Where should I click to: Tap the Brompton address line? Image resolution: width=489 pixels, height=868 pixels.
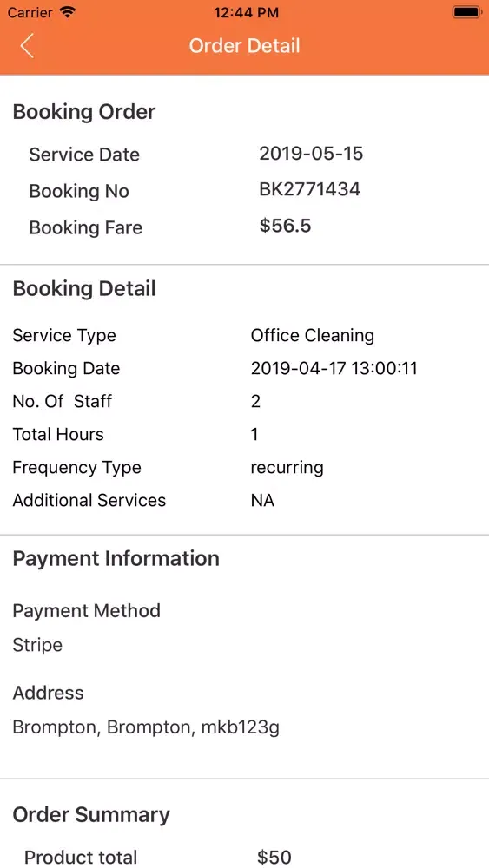click(146, 727)
